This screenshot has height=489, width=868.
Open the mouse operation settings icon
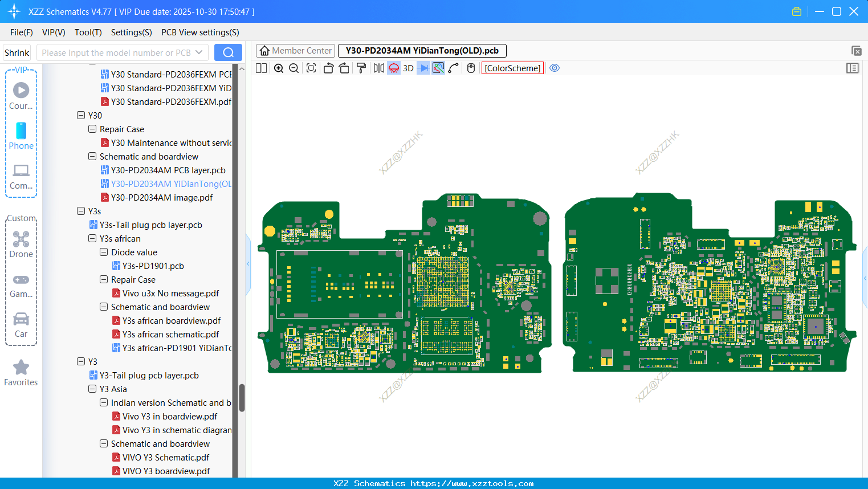470,68
